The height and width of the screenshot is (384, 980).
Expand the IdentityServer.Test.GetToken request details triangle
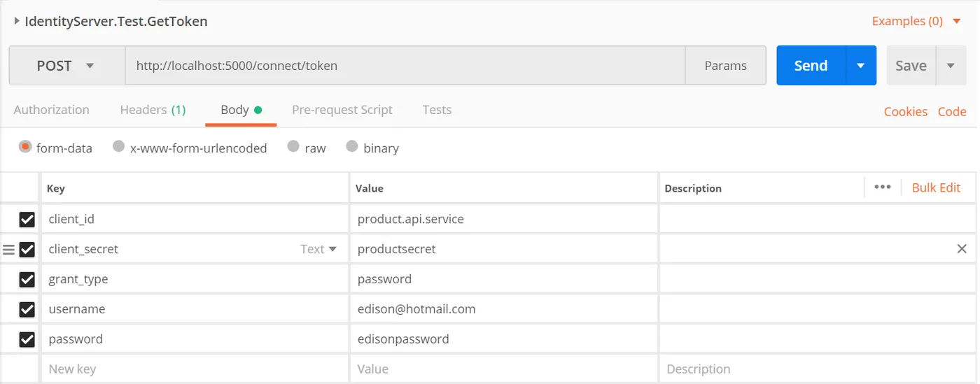pos(17,21)
